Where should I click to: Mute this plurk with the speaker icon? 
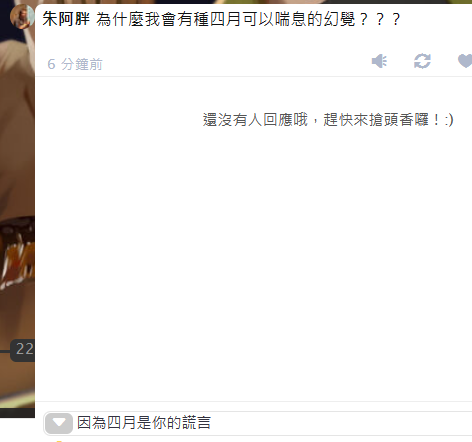(x=379, y=61)
